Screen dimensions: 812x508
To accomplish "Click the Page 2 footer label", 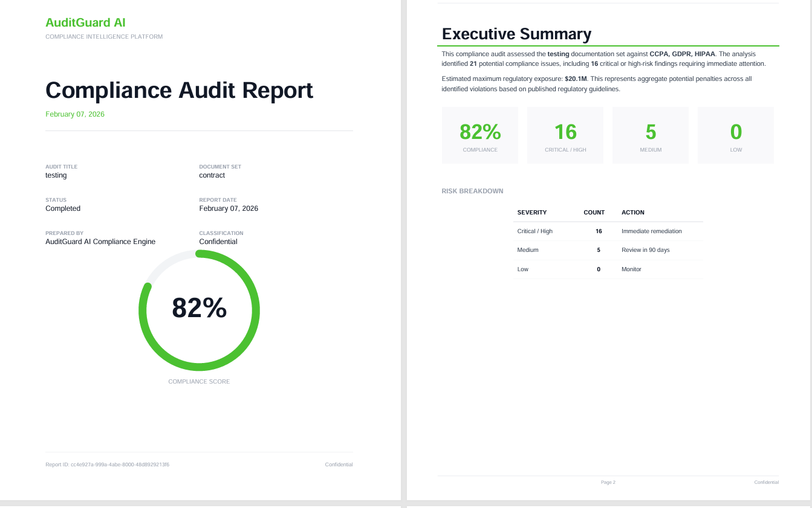I will point(608,482).
